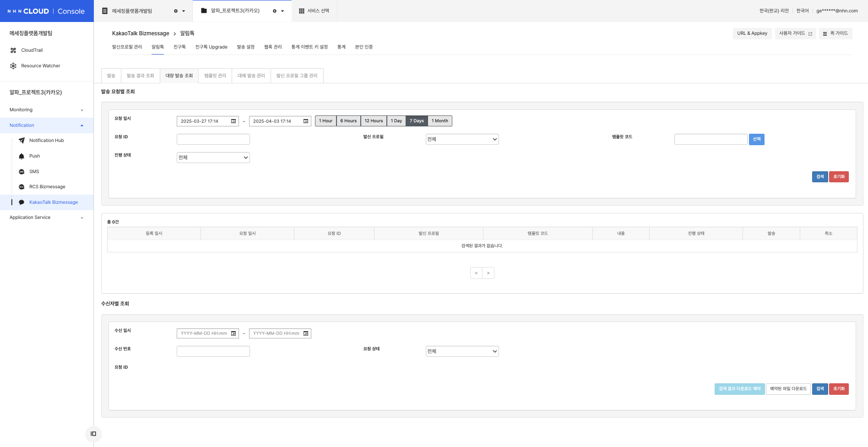
Task: Open the calendar picker for the 2025-03-27 start date
Action: (233, 121)
